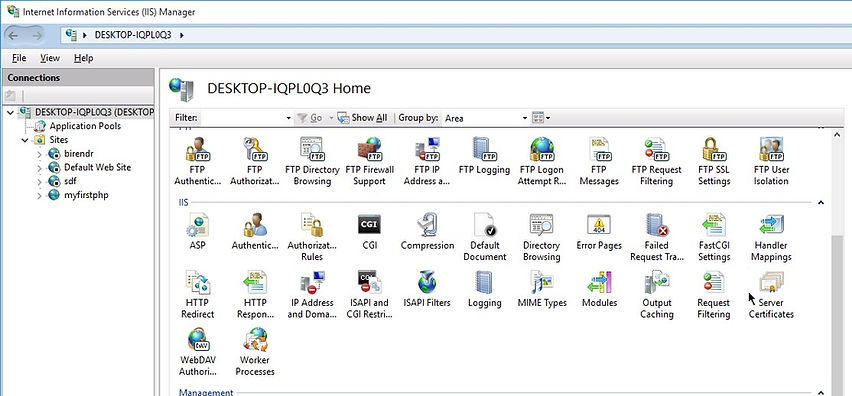Select the Default Web Site entry
852x396 pixels.
click(x=89, y=167)
